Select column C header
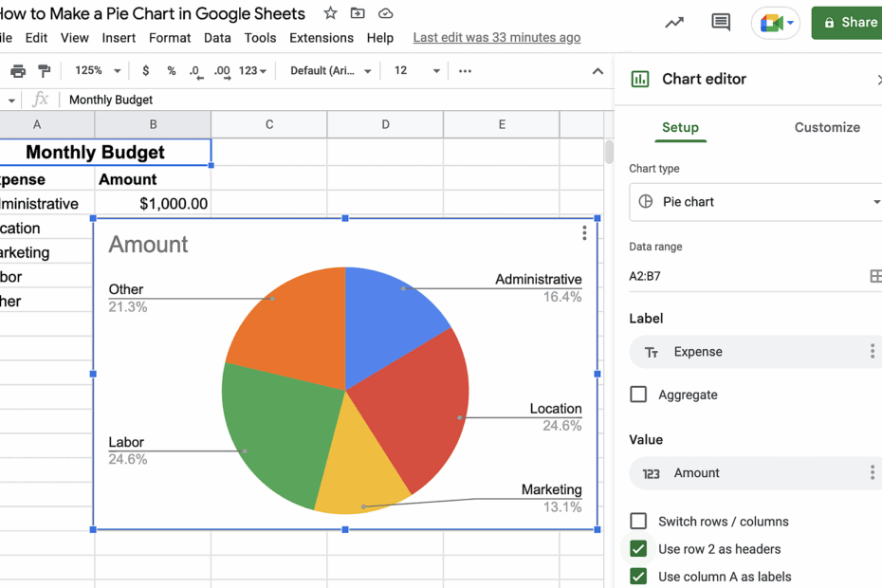Image resolution: width=882 pixels, height=588 pixels. click(x=269, y=124)
